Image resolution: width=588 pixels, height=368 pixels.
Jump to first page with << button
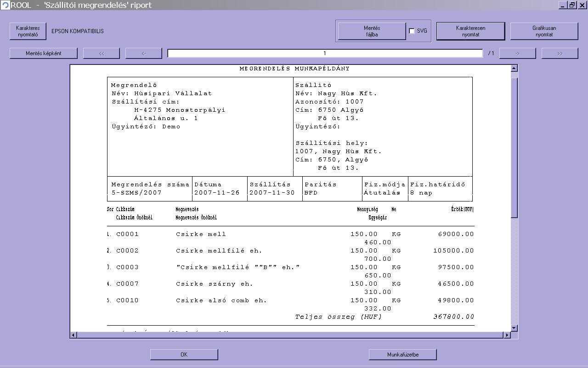click(x=102, y=53)
